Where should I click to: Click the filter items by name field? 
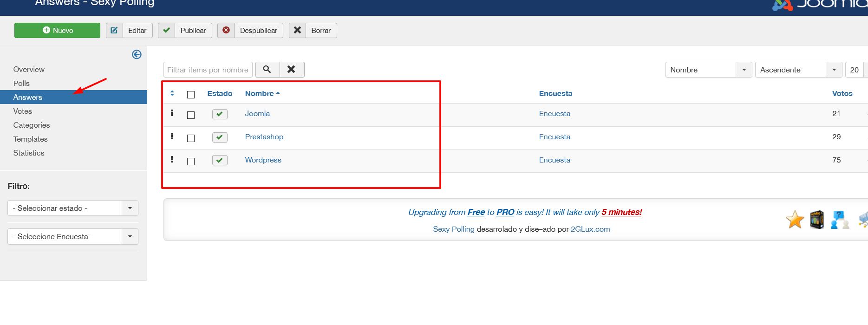[x=208, y=70]
